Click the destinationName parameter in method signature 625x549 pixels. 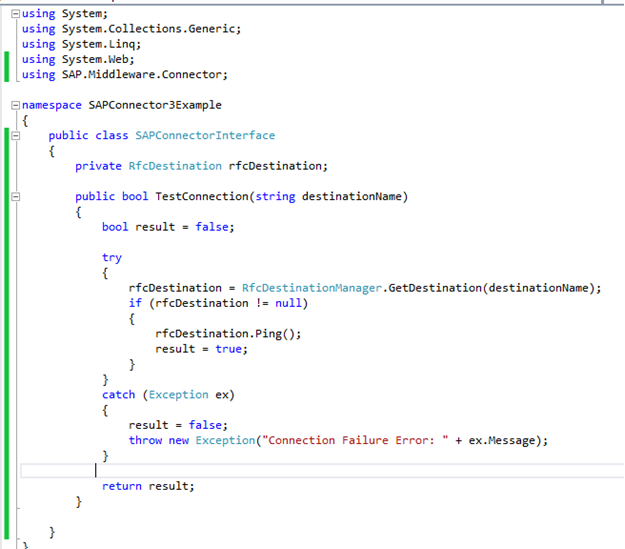(x=351, y=197)
